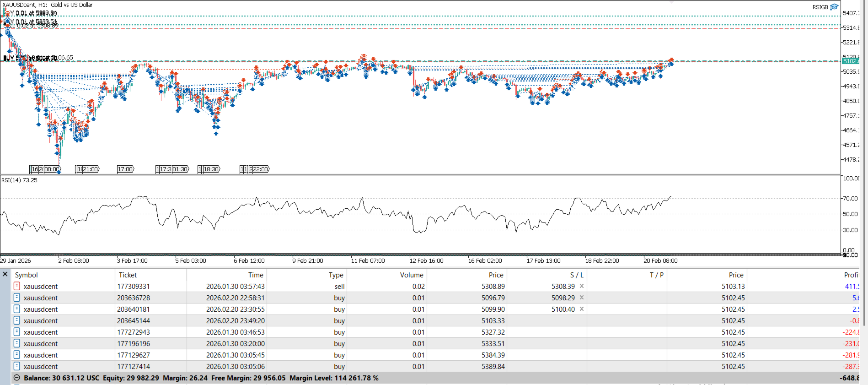The image size is (868, 385).
Task: Click red sell order icon for ticket 177309331
Action: pos(17,286)
